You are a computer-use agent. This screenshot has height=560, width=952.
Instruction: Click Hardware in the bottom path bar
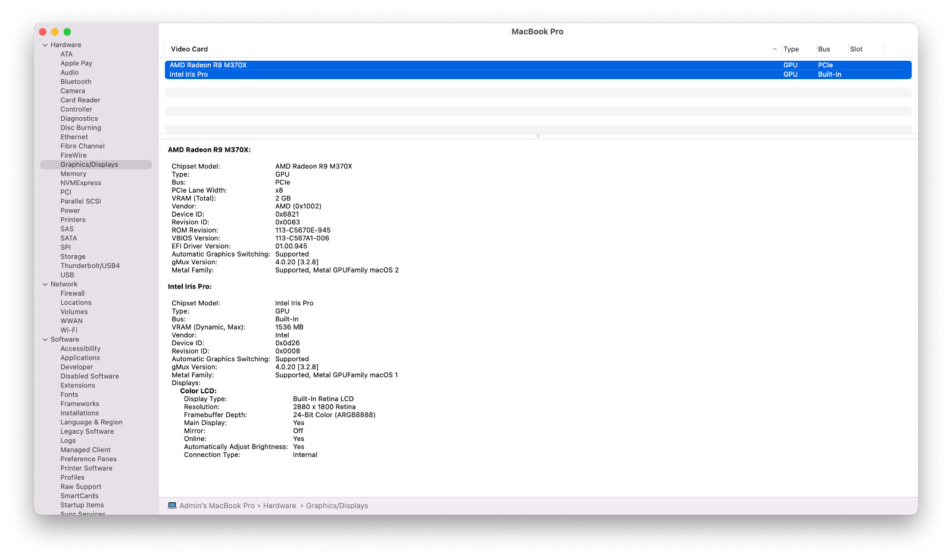click(x=279, y=506)
